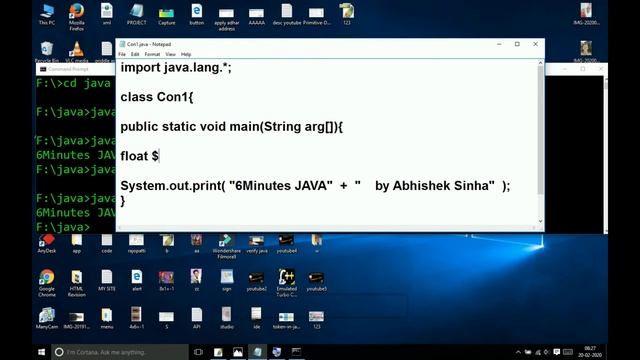Image resolution: width=640 pixels, height=360 pixels.
Task: Select the HTML Revision folder icon
Action: [x=77, y=282]
